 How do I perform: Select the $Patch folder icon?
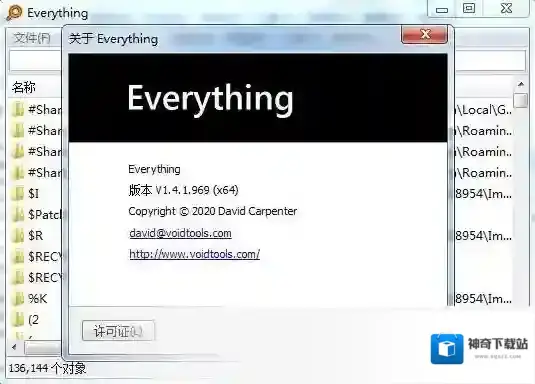17,214
